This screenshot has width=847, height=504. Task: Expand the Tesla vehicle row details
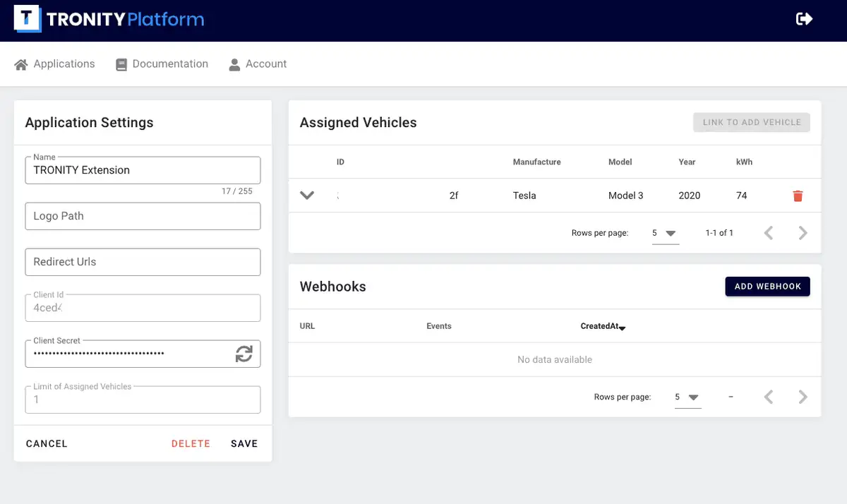(x=307, y=196)
